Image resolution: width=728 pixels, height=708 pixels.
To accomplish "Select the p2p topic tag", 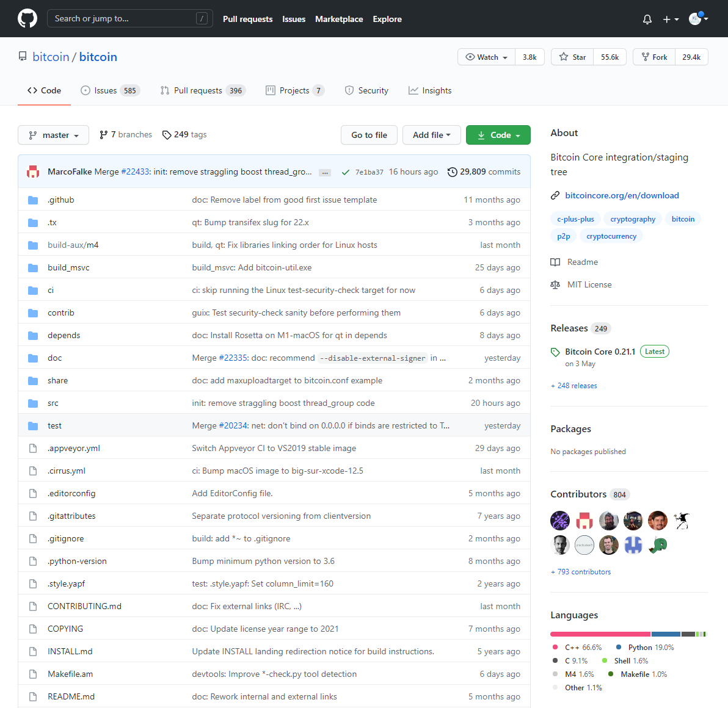I will click(564, 236).
